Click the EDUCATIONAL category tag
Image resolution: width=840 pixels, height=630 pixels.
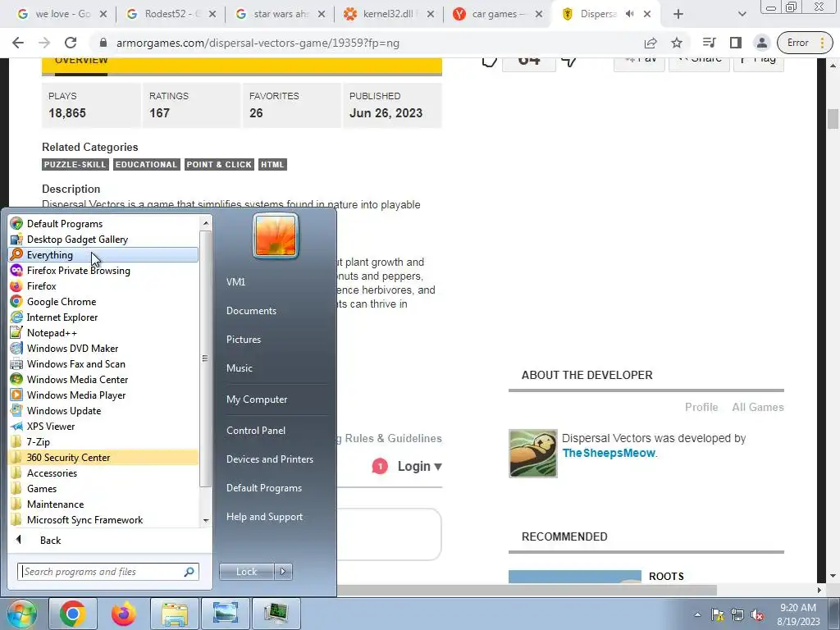click(x=146, y=164)
